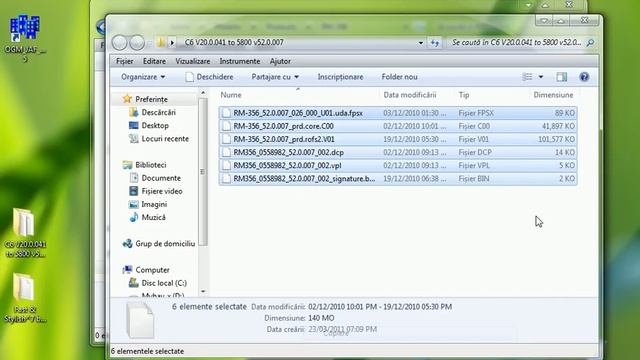Viewport: 640px width, 360px height.
Task: Click the search field in Explorer
Action: [516, 42]
